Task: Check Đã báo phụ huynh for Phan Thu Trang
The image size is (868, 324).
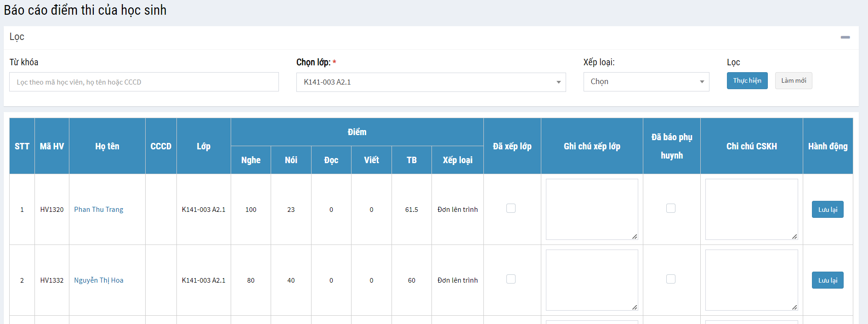Action: coord(671,209)
